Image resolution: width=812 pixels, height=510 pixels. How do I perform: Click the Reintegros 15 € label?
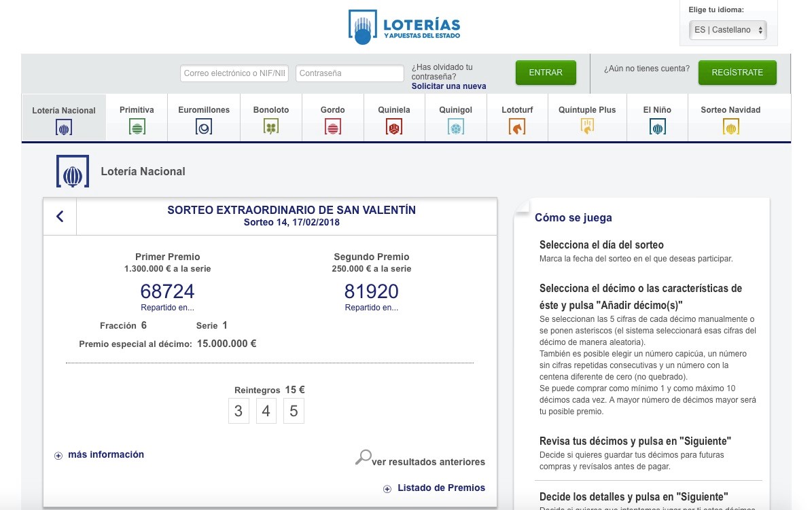click(269, 390)
